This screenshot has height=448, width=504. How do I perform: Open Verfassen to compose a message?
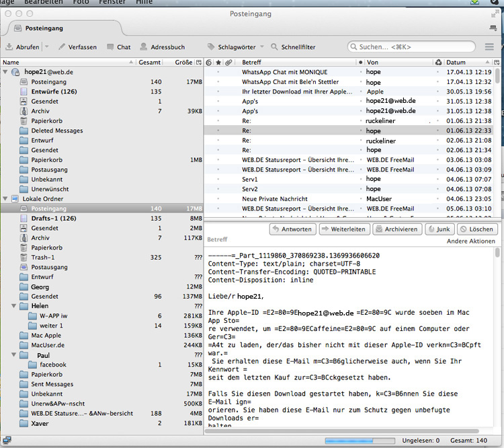pyautogui.click(x=77, y=47)
